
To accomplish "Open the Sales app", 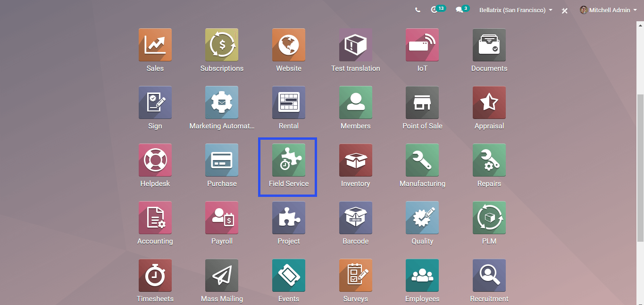I will coord(155,45).
